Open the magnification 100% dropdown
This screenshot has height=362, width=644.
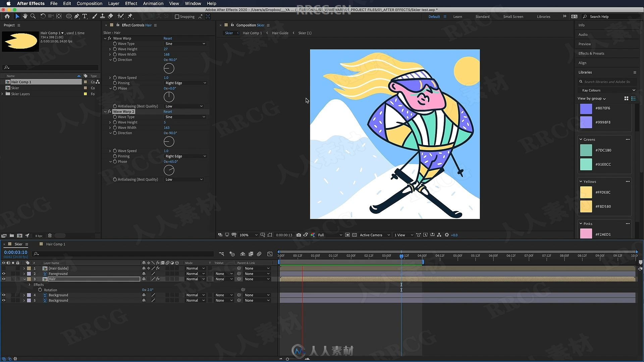coord(248,235)
